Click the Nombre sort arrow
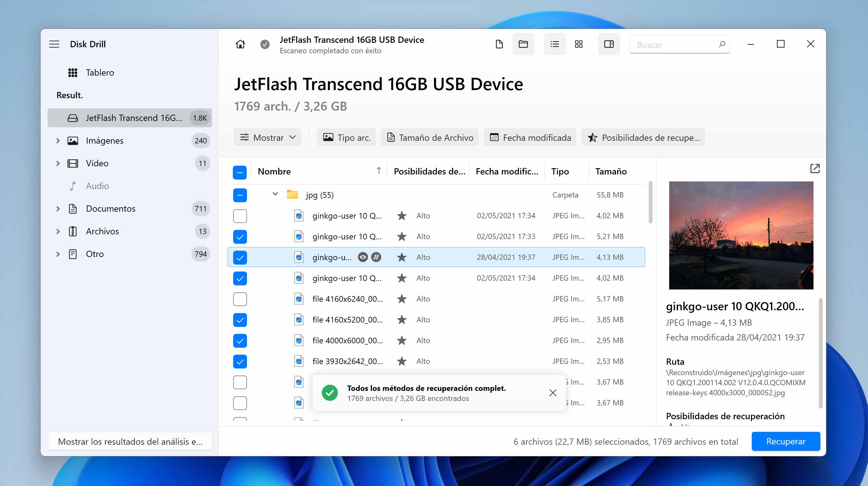This screenshot has height=486, width=868. pyautogui.click(x=379, y=171)
